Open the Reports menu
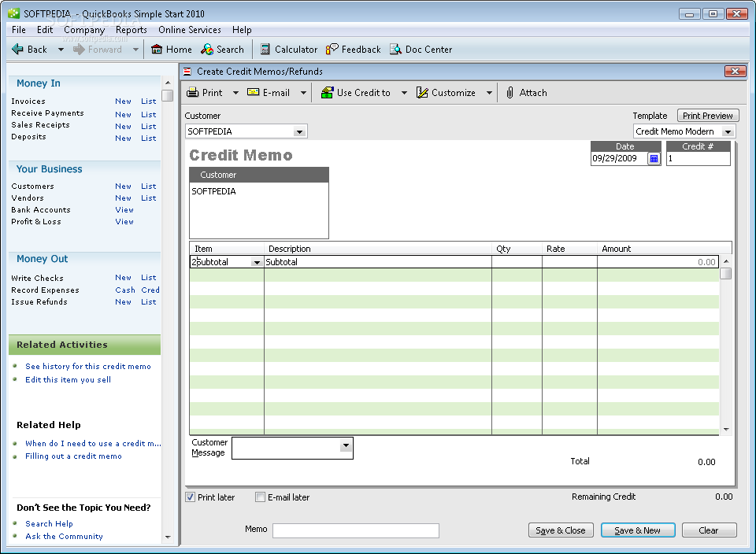 (132, 30)
